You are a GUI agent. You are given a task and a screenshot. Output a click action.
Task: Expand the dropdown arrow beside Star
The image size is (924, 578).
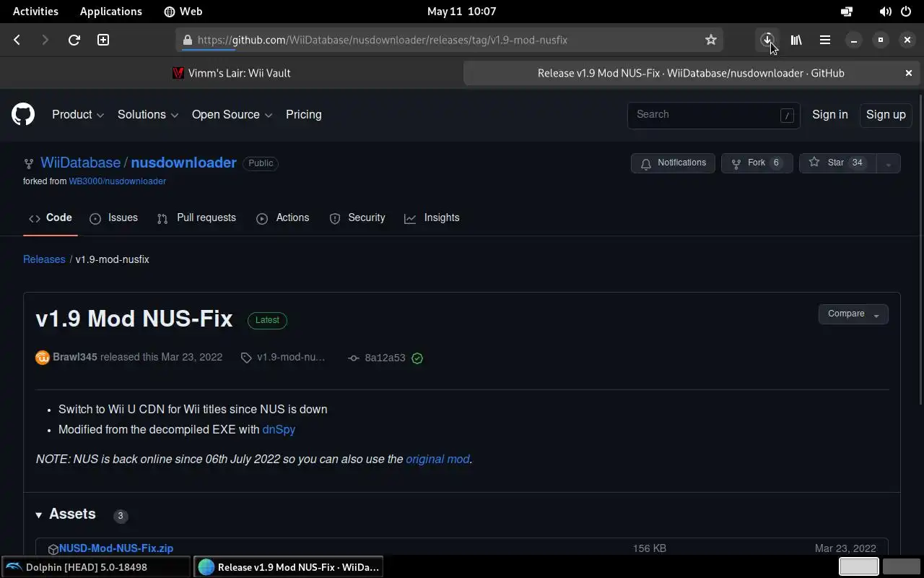889,163
